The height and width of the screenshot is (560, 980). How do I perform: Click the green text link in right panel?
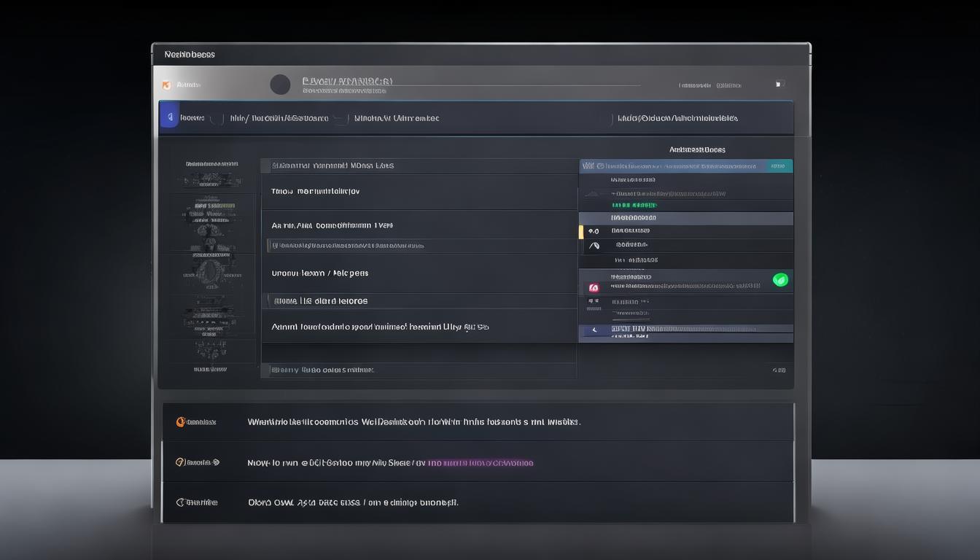click(634, 206)
